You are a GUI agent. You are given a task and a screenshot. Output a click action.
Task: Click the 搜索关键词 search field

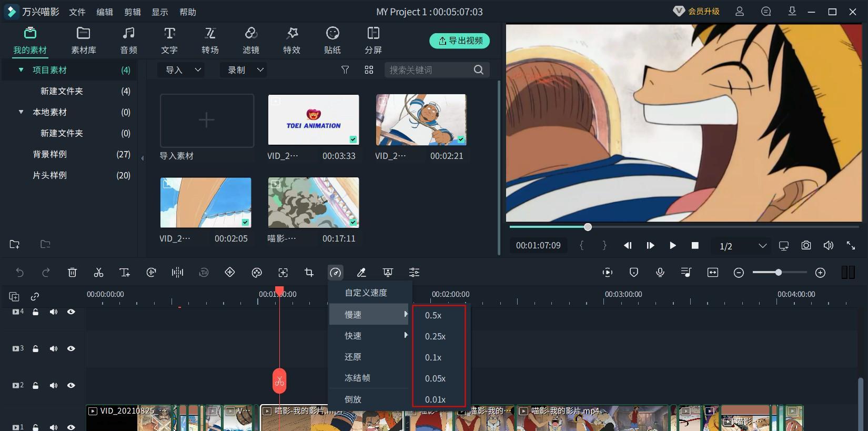click(x=437, y=70)
